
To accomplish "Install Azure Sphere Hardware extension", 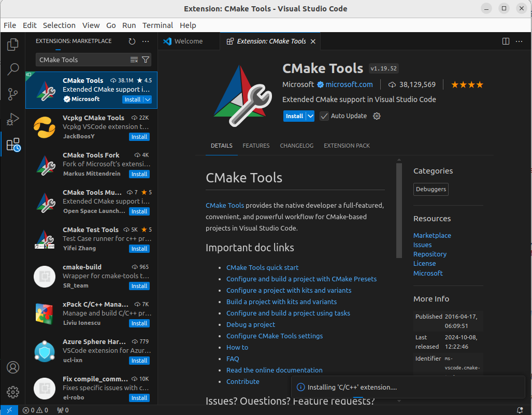I will pyautogui.click(x=139, y=361).
